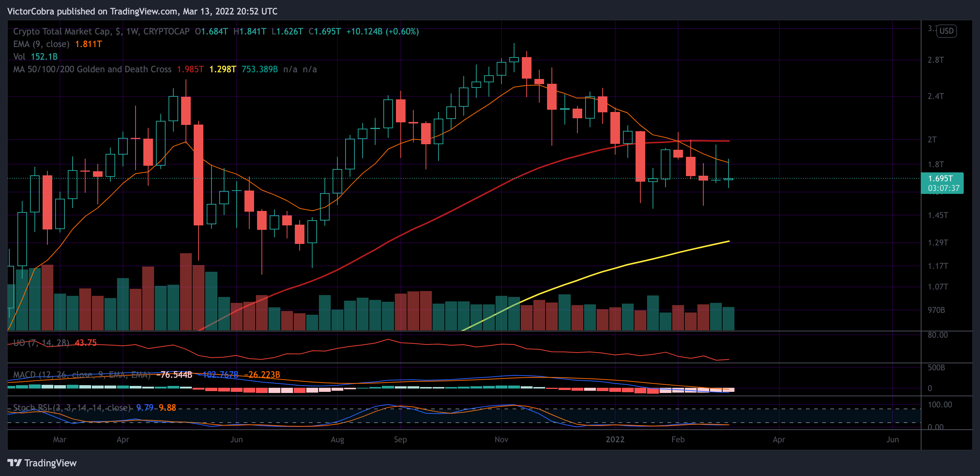Click the 500B MACD axis label
The height and width of the screenshot is (476, 980).
pos(936,367)
